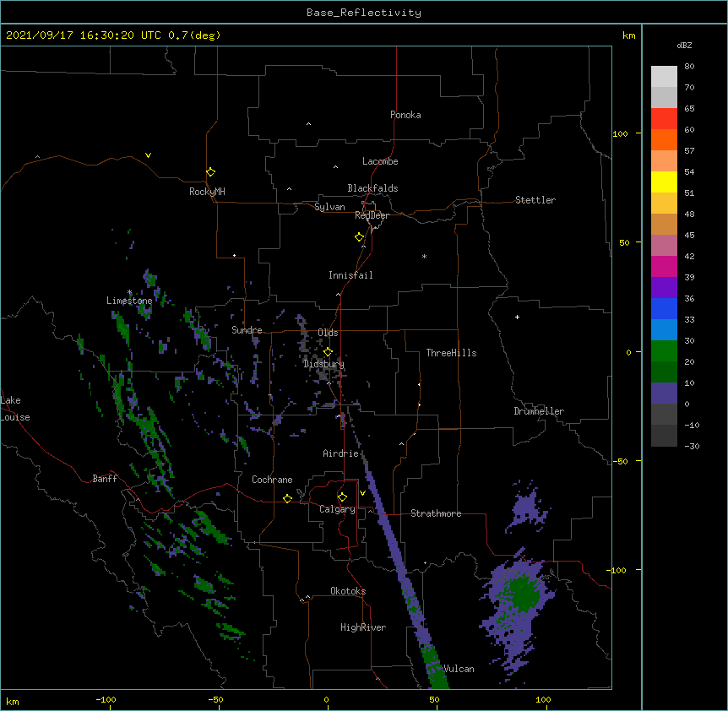Click the Ponoka city label
Viewport: 728px width, 711px height.
coord(405,115)
